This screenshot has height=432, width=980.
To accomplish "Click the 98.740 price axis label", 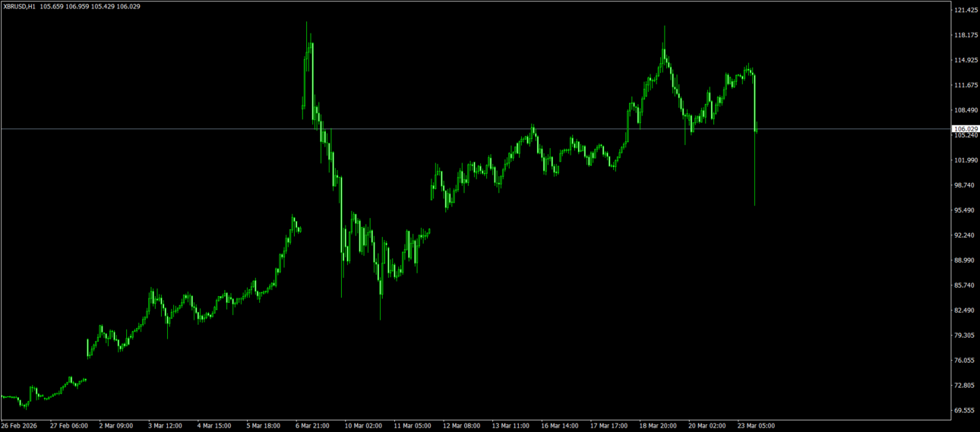I will tap(966, 185).
